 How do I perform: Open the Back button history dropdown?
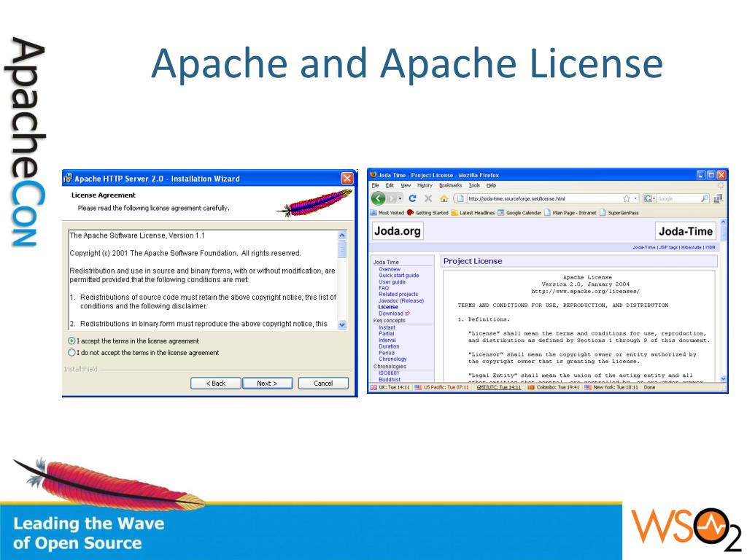click(399, 198)
